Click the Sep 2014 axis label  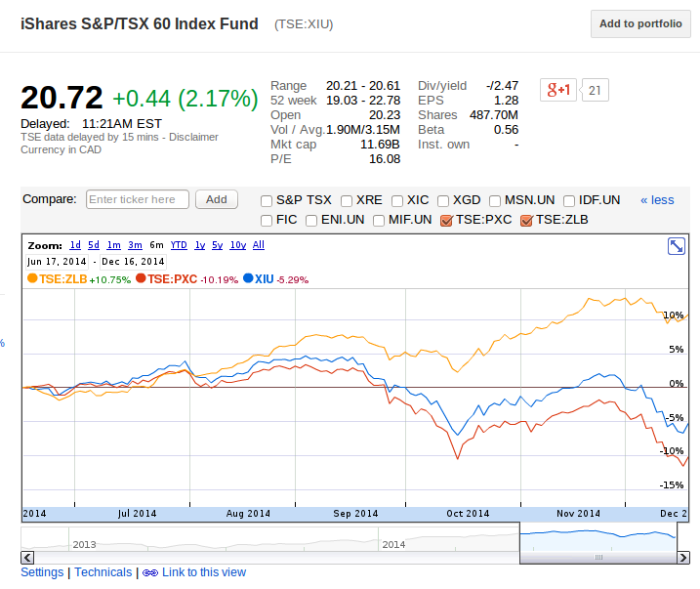pyautogui.click(x=355, y=514)
